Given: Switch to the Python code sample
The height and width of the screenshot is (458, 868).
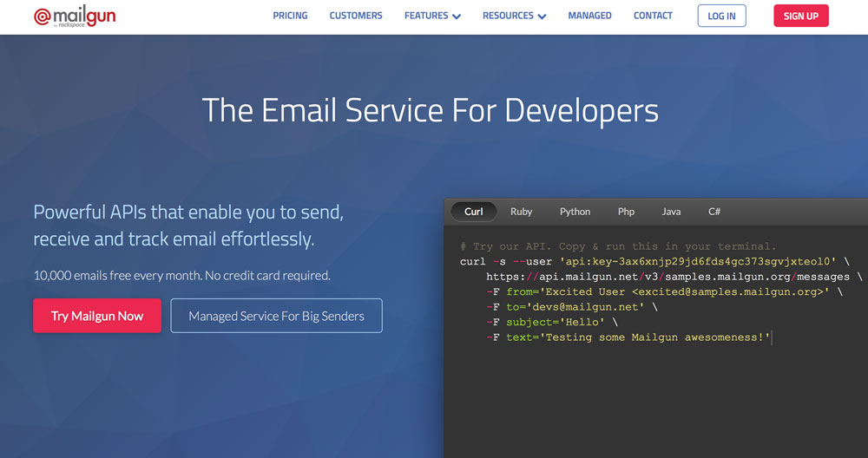Looking at the screenshot, I should point(575,212).
